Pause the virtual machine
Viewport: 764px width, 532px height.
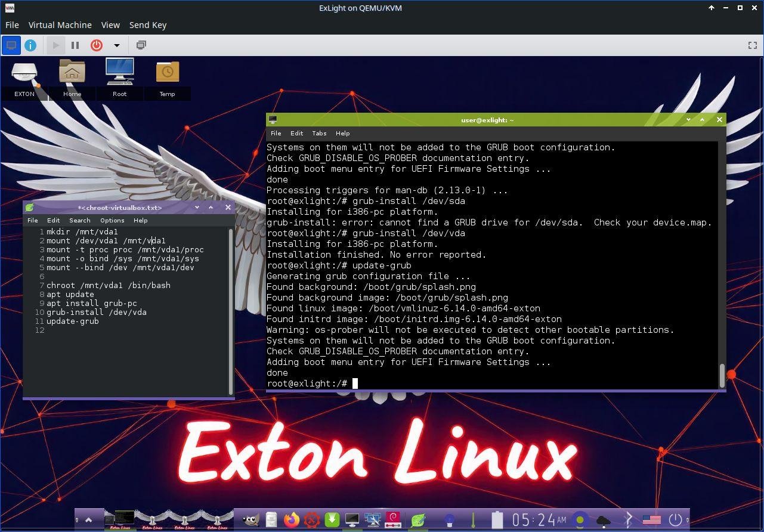(75, 45)
